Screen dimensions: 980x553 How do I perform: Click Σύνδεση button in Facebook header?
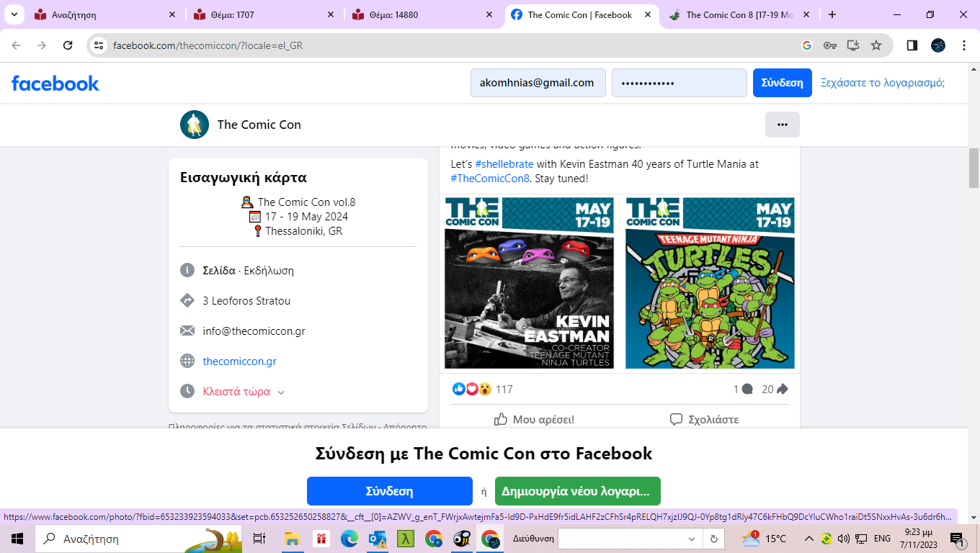click(783, 83)
